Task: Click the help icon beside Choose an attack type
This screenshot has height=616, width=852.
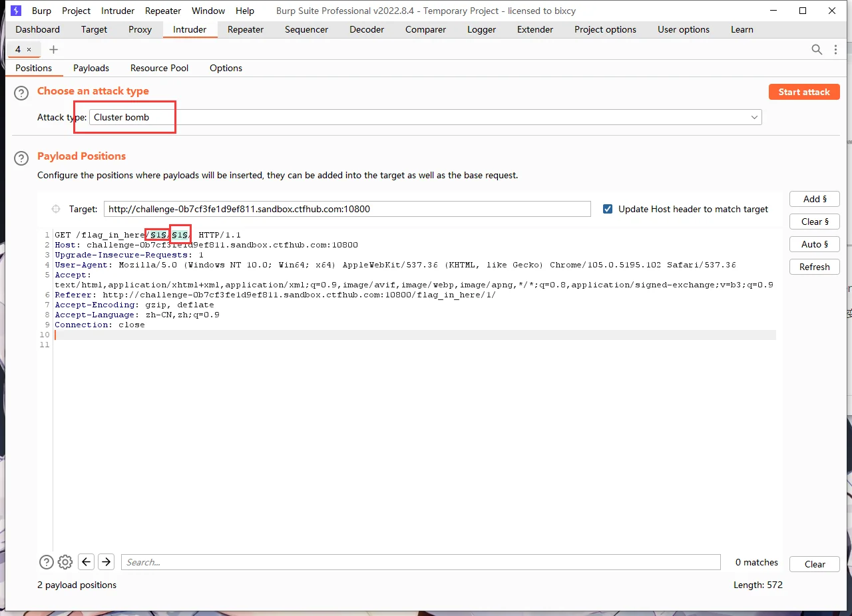Action: click(x=22, y=94)
